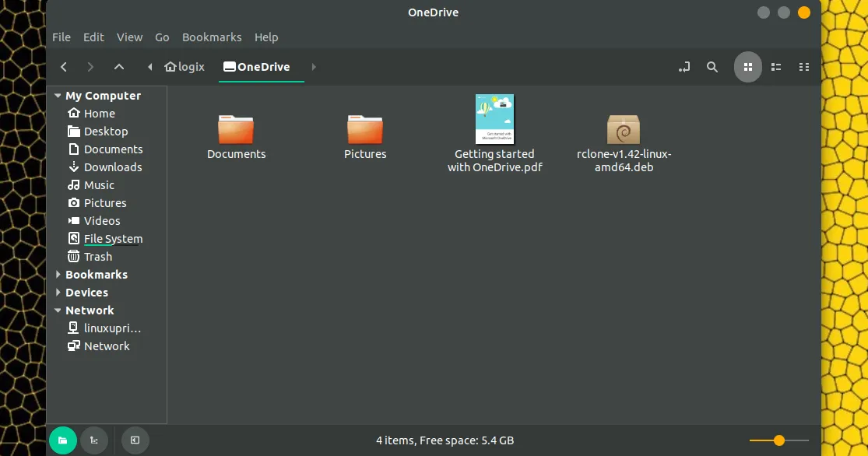Viewport: 868px width, 456px height.
Task: Select the rclone deb package icon
Action: click(x=624, y=129)
